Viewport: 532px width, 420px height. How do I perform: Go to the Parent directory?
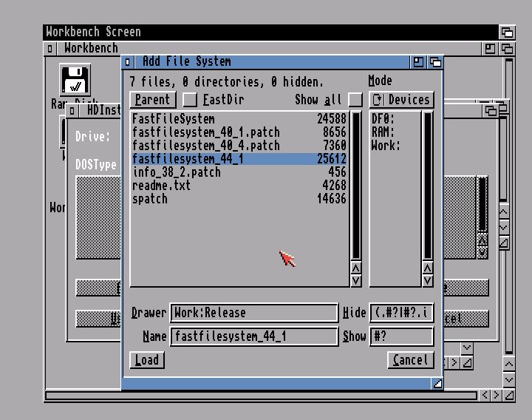point(152,100)
